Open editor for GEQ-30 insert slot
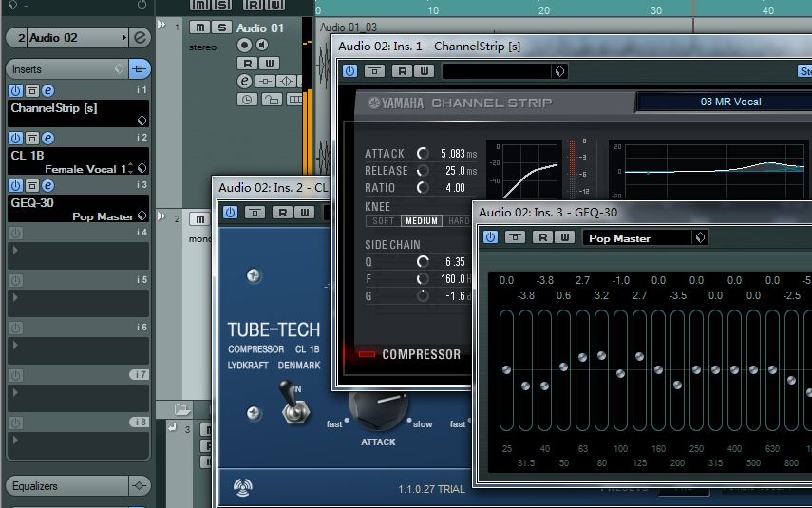 [47, 185]
